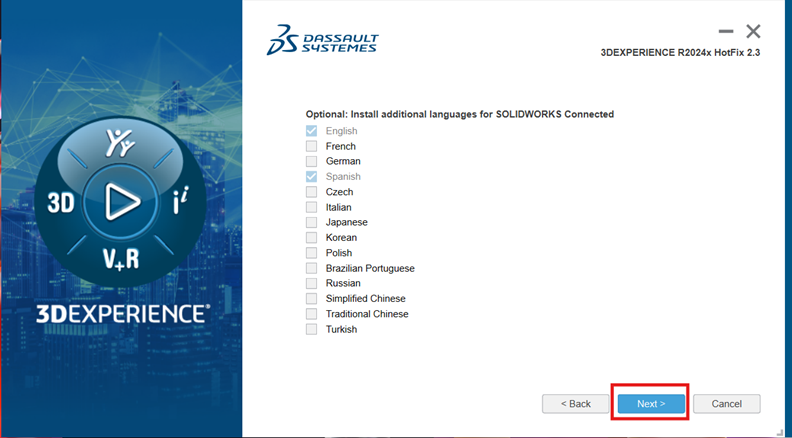Close the installer window

click(753, 31)
